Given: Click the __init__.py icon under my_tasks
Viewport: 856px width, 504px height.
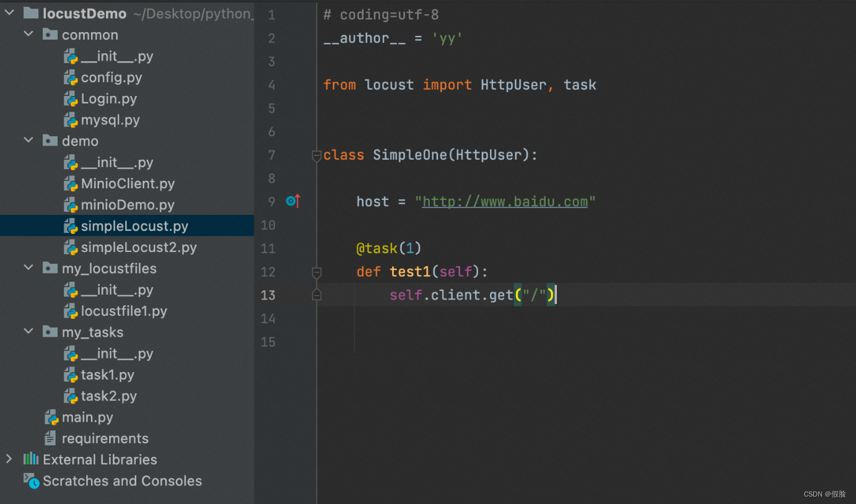Looking at the screenshot, I should [71, 354].
